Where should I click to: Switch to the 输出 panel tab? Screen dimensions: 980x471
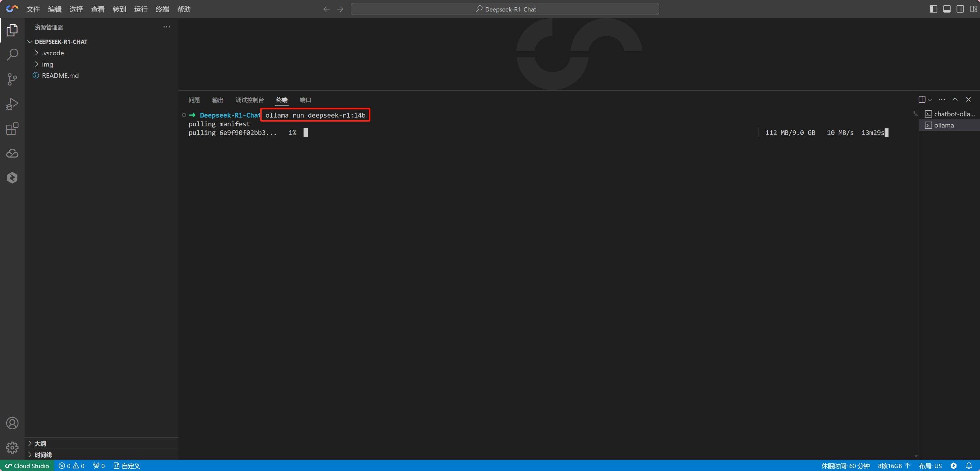pos(217,100)
